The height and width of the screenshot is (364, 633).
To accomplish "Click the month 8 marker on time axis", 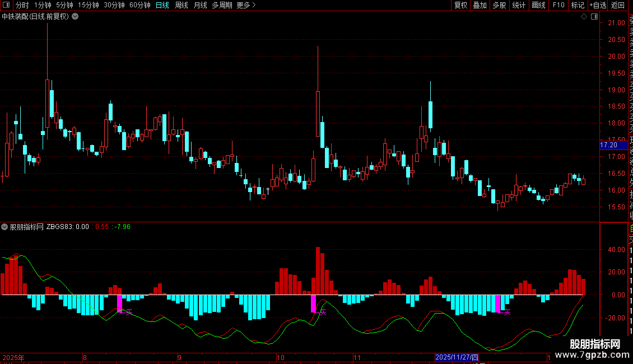I will (85, 357).
